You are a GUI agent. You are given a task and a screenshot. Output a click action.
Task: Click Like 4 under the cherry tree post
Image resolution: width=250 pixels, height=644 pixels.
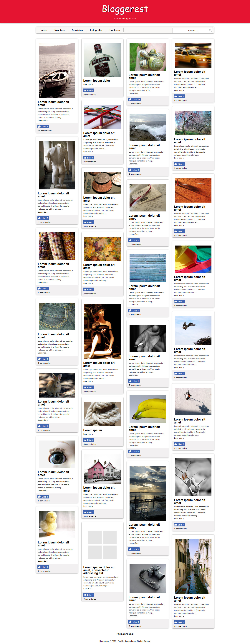pyautogui.click(x=179, y=164)
